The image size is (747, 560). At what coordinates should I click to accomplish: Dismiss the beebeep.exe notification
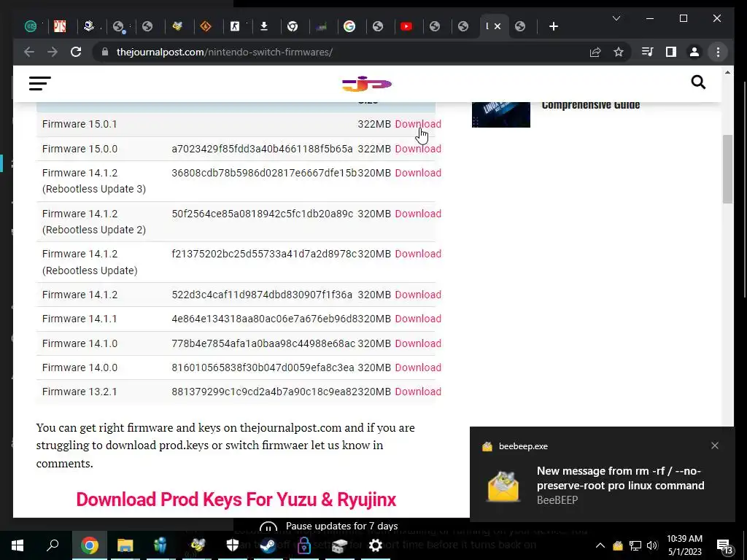pyautogui.click(x=715, y=446)
